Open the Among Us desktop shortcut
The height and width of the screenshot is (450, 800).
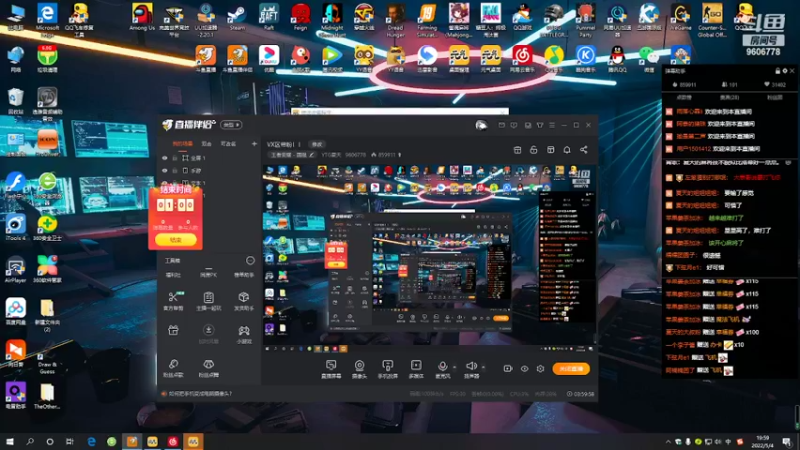click(x=142, y=17)
